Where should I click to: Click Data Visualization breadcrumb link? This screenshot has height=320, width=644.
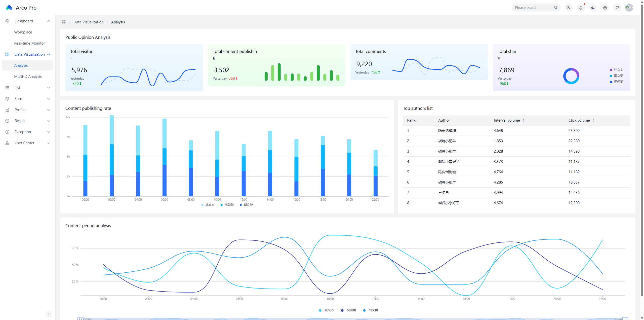(x=89, y=22)
